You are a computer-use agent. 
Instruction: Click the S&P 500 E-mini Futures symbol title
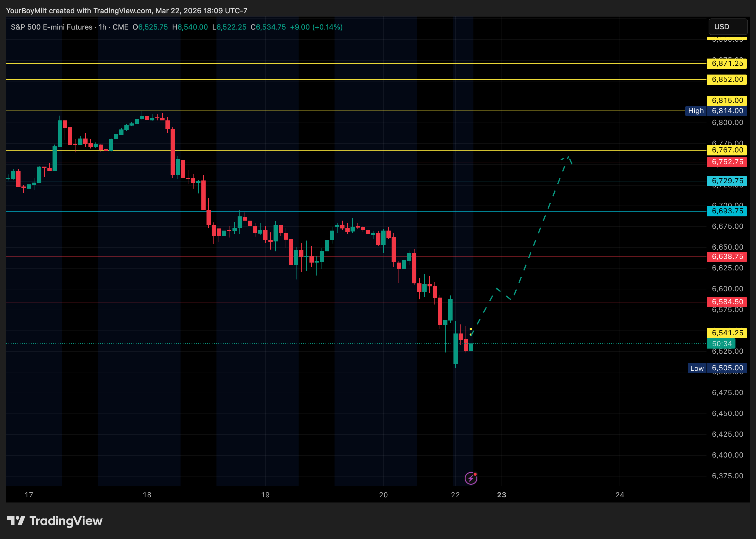click(x=51, y=27)
